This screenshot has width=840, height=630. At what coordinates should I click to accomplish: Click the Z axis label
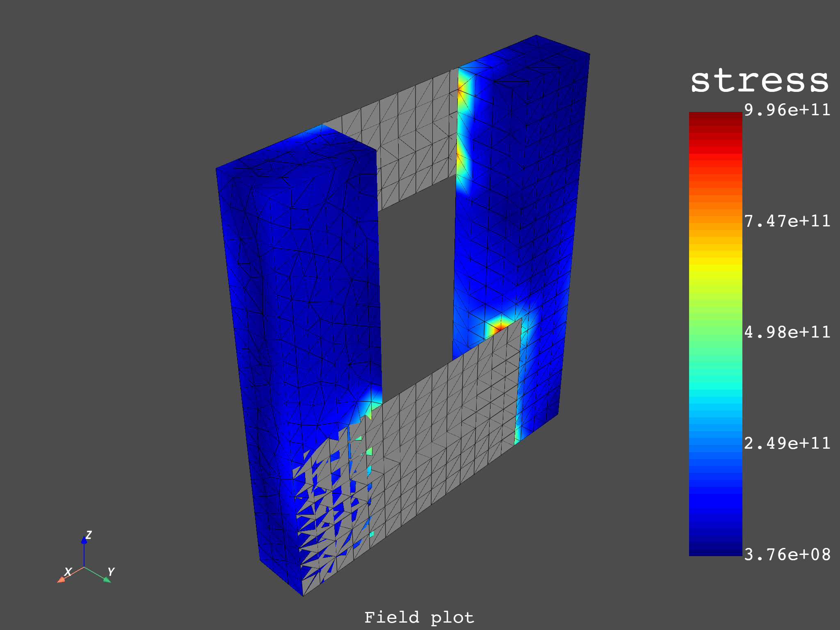[89, 535]
